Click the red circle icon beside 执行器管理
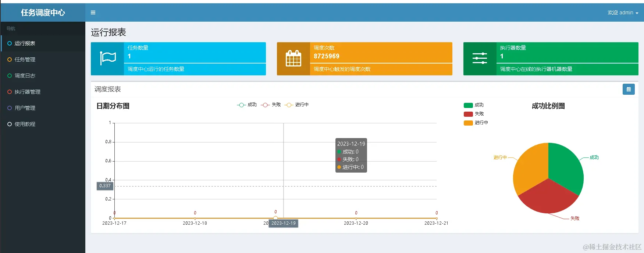This screenshot has height=253, width=644. (x=10, y=92)
